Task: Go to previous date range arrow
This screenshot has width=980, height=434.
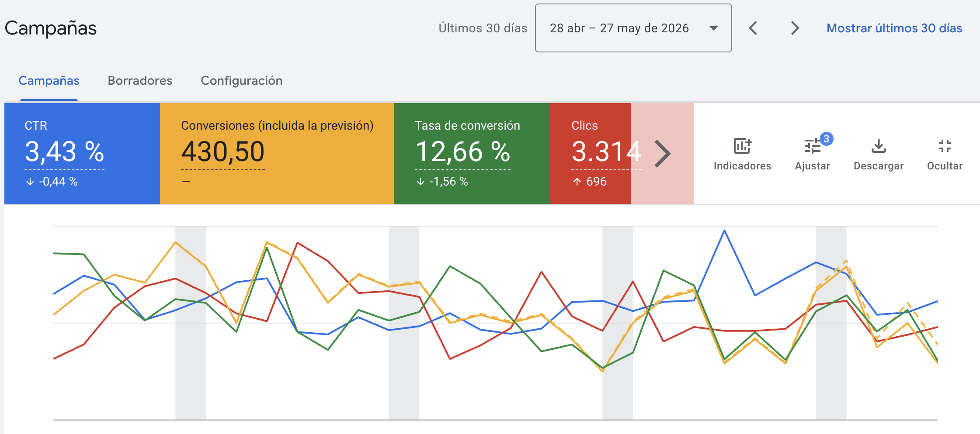Action: [x=753, y=28]
